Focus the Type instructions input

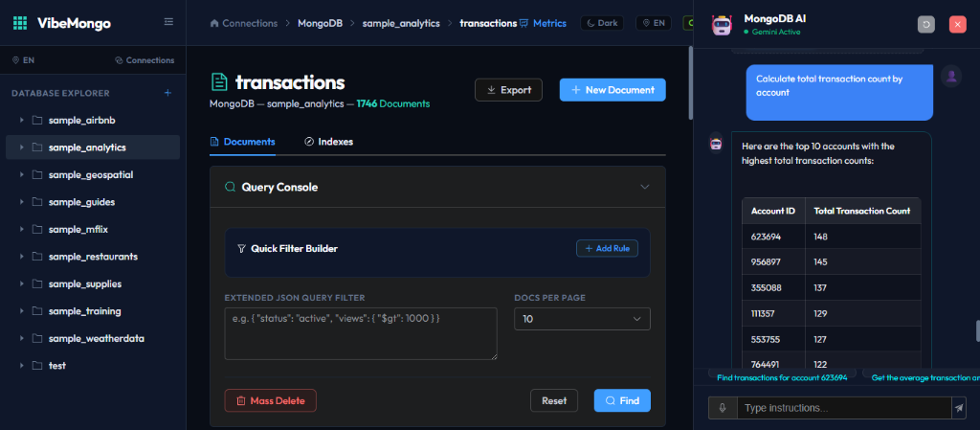pyautogui.click(x=844, y=408)
